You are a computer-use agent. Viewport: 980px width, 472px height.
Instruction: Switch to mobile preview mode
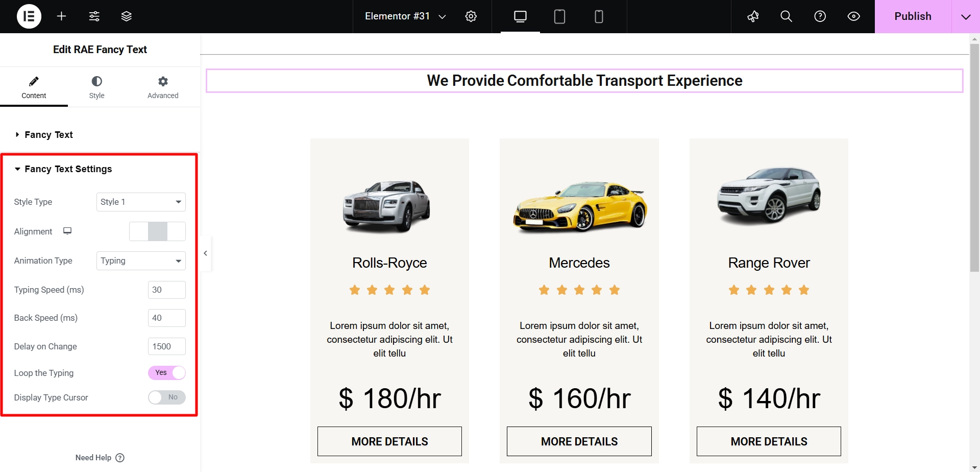tap(599, 16)
